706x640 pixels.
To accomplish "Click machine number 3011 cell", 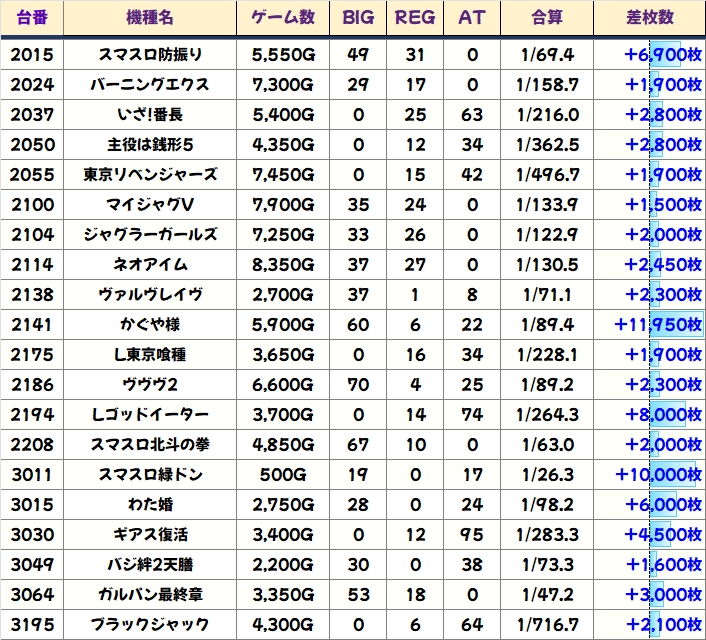I will click(x=32, y=474).
